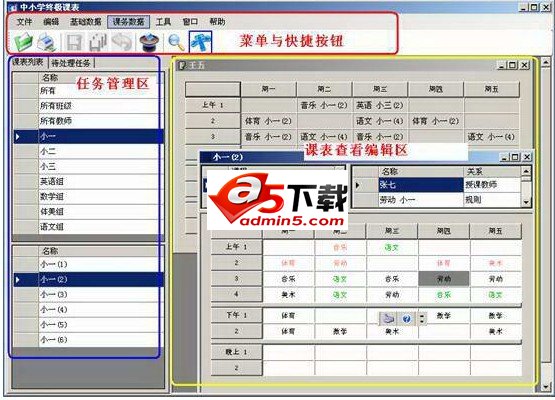This screenshot has height=400, width=555.
Task: Click the highlighted blue tools icon
Action: coord(201,42)
